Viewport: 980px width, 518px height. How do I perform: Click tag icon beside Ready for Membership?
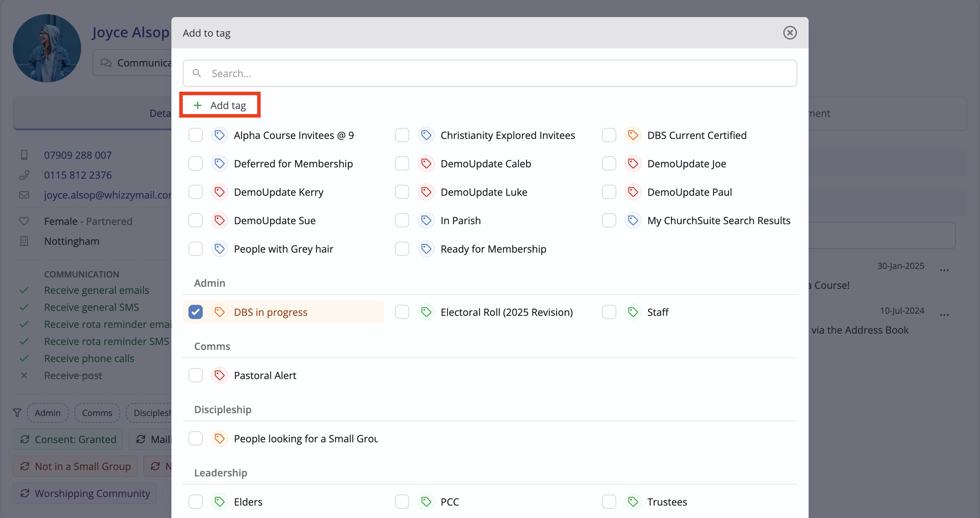tap(426, 249)
